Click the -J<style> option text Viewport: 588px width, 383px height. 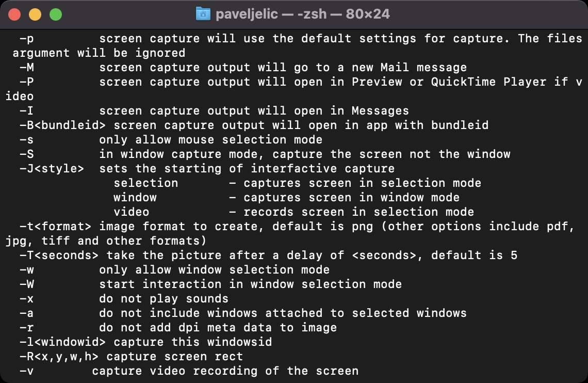52,169
